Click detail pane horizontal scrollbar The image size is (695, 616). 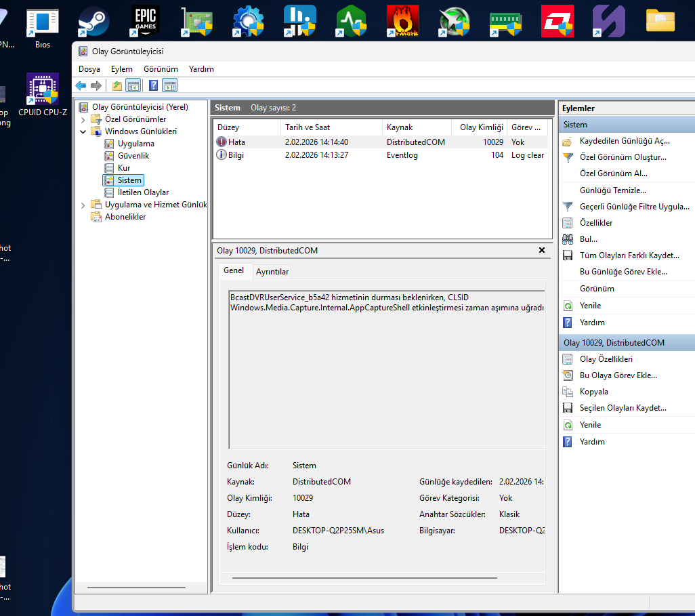[x=364, y=578]
